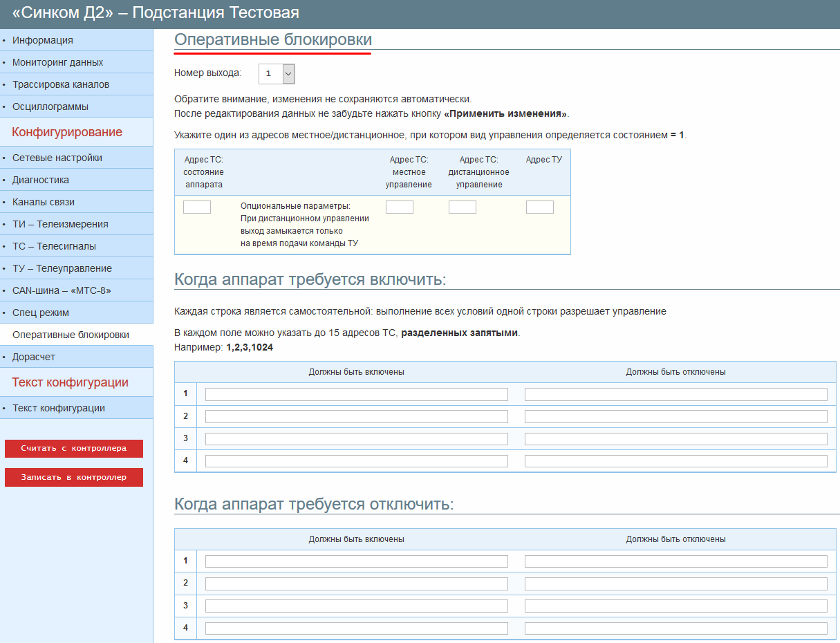The height and width of the screenshot is (643, 840).
Task: Open the Номер выхода dropdown
Action: 277,73
